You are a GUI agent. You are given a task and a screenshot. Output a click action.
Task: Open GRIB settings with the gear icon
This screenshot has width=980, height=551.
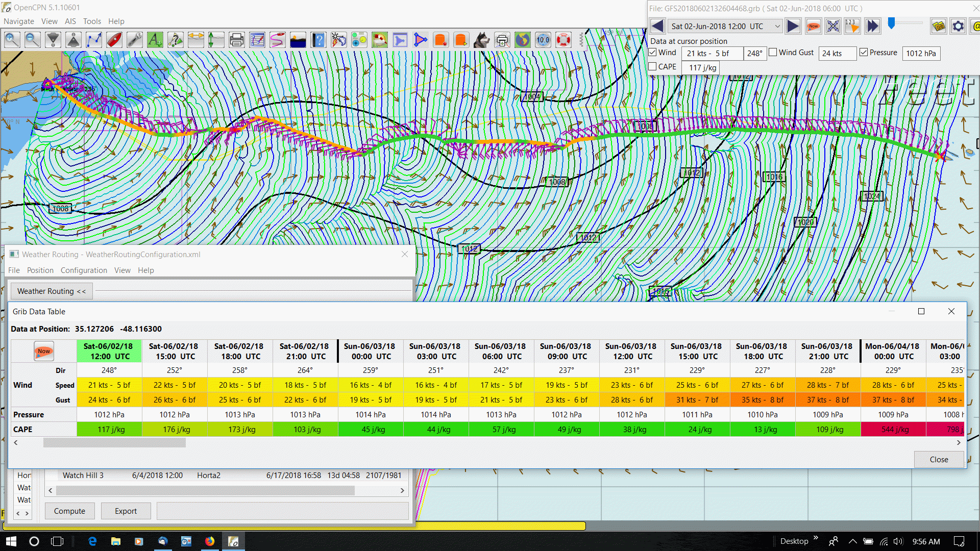click(x=959, y=26)
